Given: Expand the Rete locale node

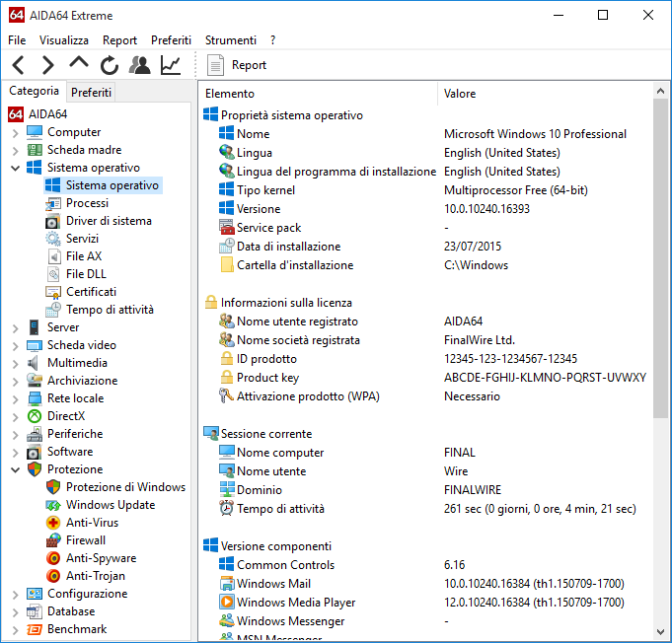Looking at the screenshot, I should pyautogui.click(x=16, y=399).
